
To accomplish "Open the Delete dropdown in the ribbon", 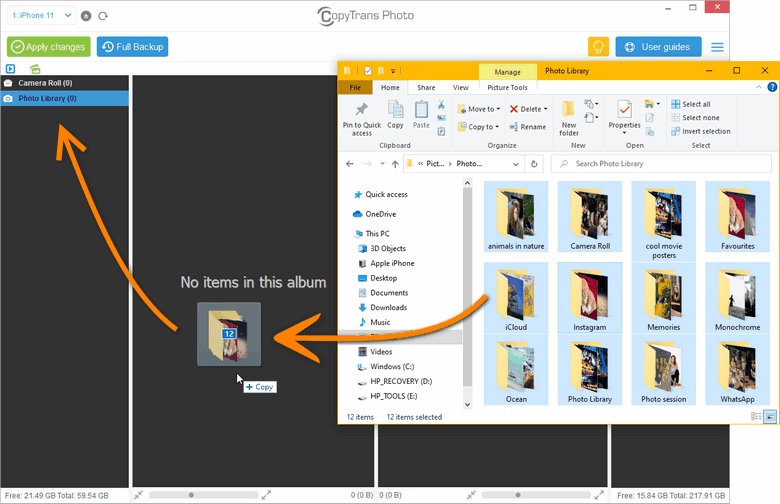I will [528, 109].
